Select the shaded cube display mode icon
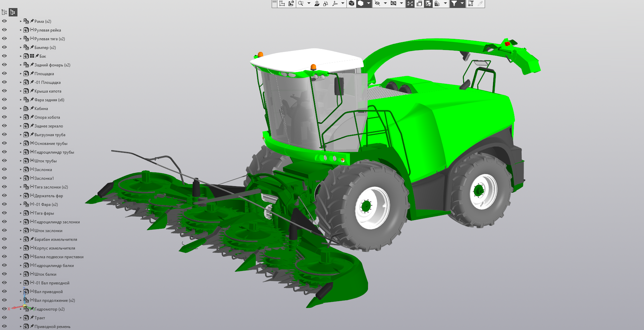The width and height of the screenshot is (644, 330). pos(351,3)
